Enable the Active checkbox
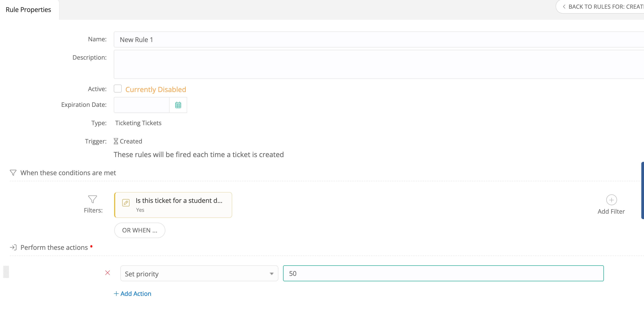This screenshot has width=644, height=309. tap(118, 89)
